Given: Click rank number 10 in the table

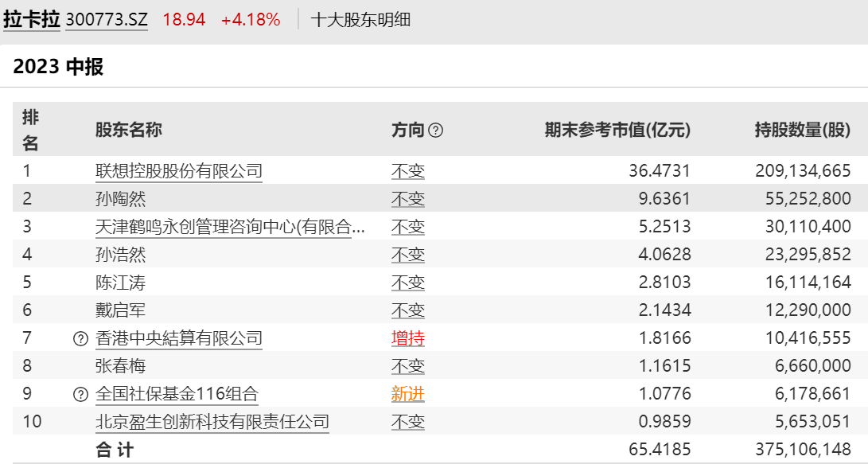Looking at the screenshot, I should (x=32, y=422).
